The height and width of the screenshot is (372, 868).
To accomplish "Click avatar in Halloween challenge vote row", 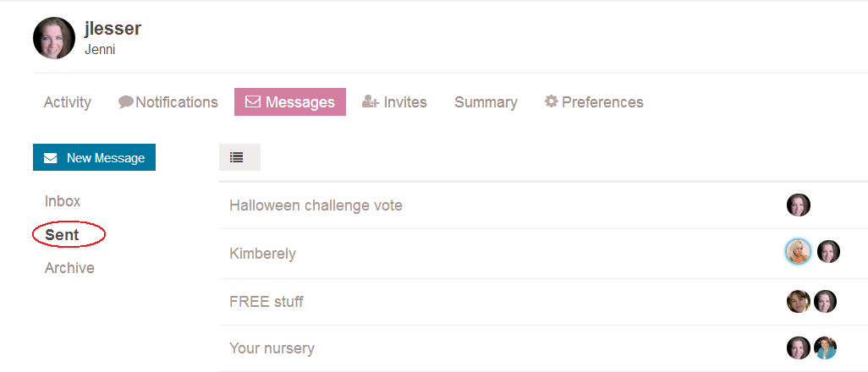I will pyautogui.click(x=799, y=205).
